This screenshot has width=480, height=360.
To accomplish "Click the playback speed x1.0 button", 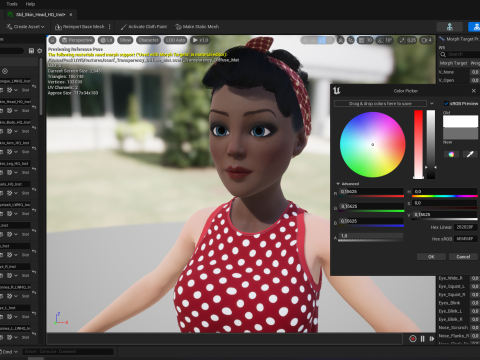I will click(200, 40).
